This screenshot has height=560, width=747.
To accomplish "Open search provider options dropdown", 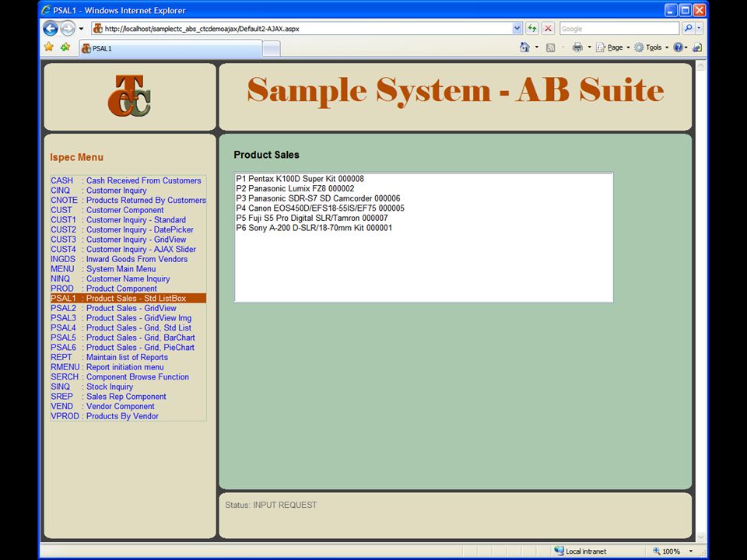I will tap(699, 29).
